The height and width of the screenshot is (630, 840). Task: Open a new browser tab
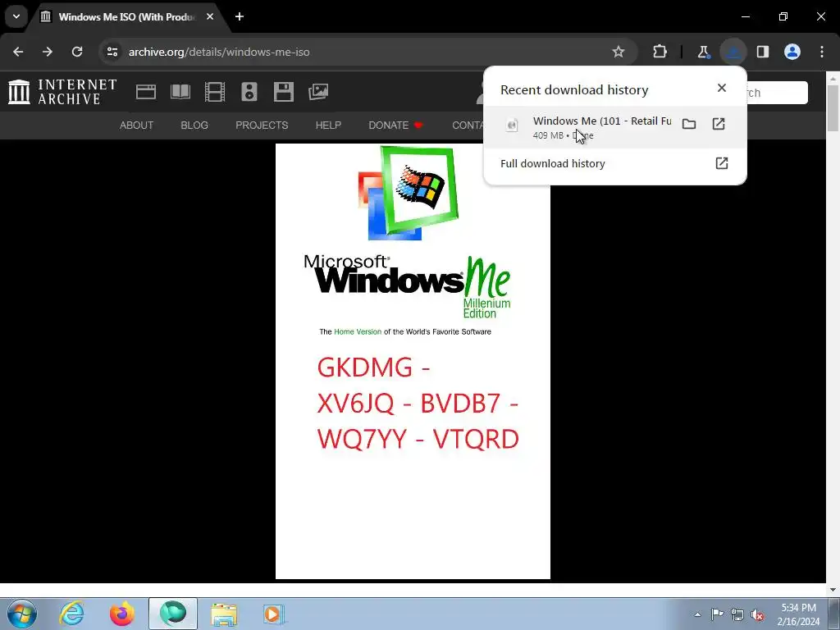tap(240, 16)
